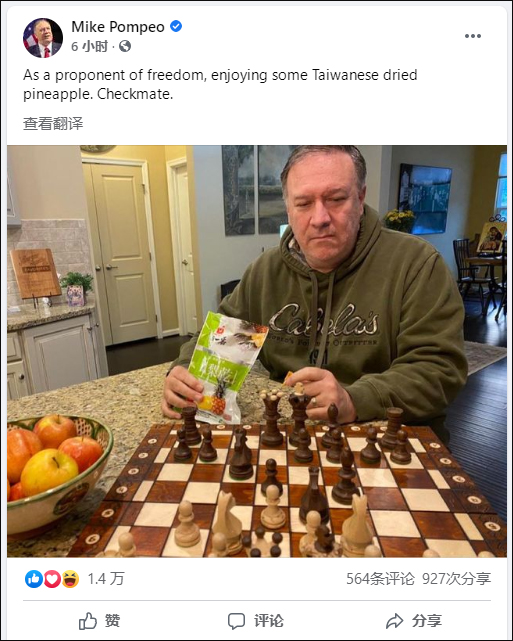Screen dimensions: 513x641
Task: Click the 赞 like button label
Action: coord(112,621)
